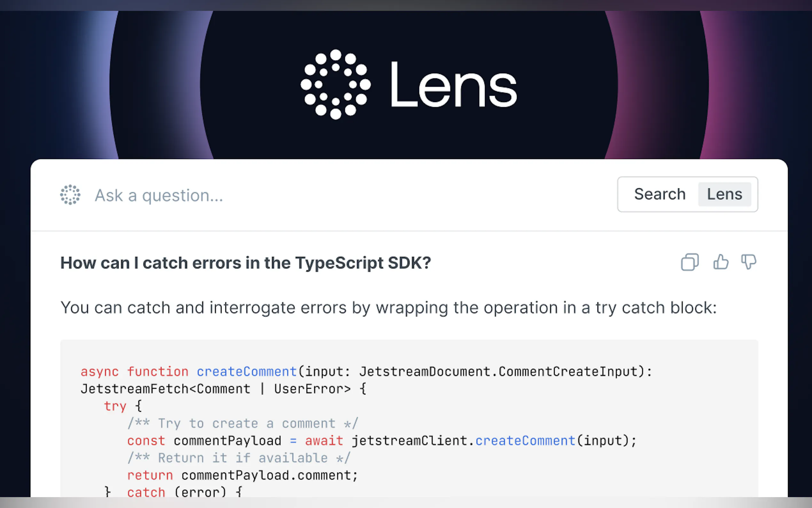Click the red "catch" keyword in code
Screen dimensions: 812x508
coord(146,492)
